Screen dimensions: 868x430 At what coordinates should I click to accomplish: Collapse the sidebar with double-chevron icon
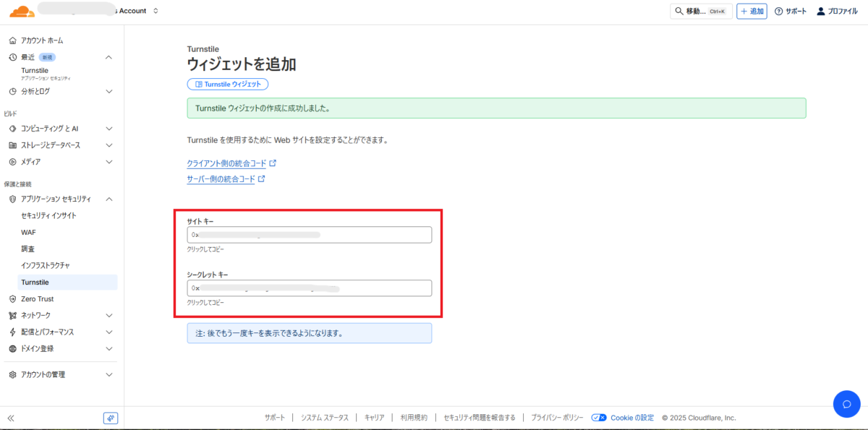[12, 418]
